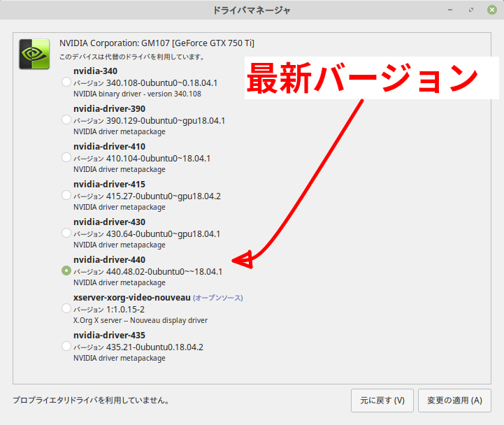This screenshot has width=504, height=425.
Task: Close the ドライバマネージャ window
Action: click(x=492, y=10)
